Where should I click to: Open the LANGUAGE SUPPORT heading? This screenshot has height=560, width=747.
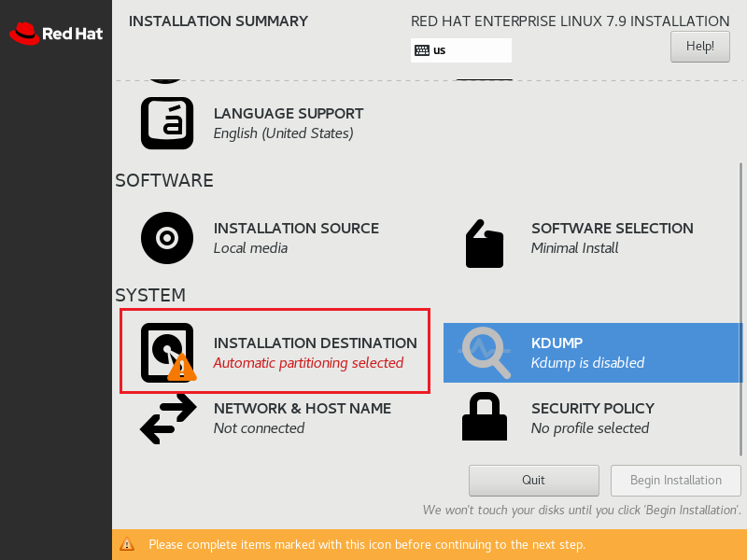click(289, 114)
